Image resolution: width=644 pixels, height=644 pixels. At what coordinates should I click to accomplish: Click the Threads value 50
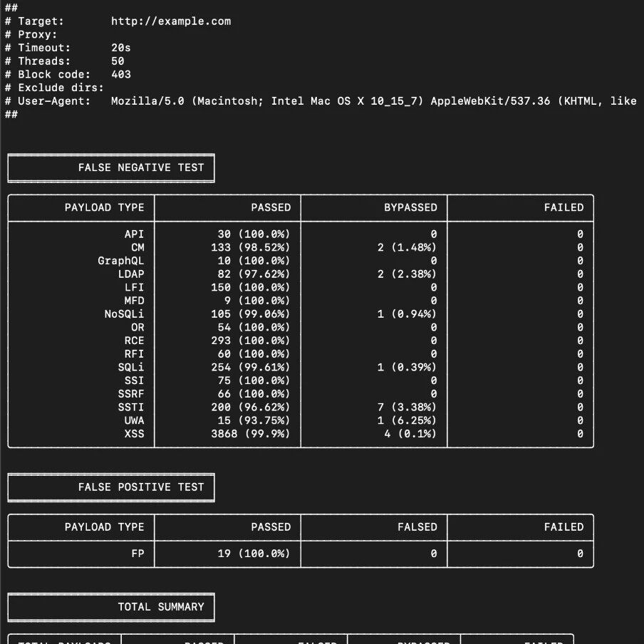[x=118, y=61]
